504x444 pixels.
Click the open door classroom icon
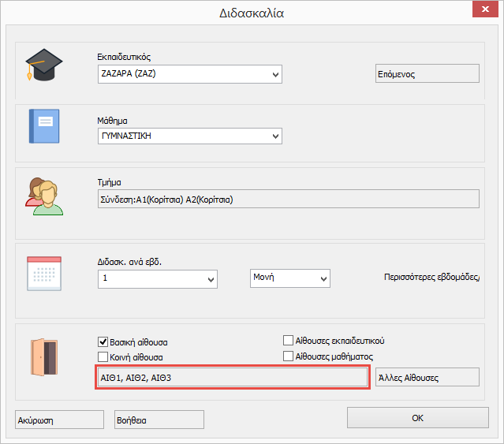click(x=44, y=357)
